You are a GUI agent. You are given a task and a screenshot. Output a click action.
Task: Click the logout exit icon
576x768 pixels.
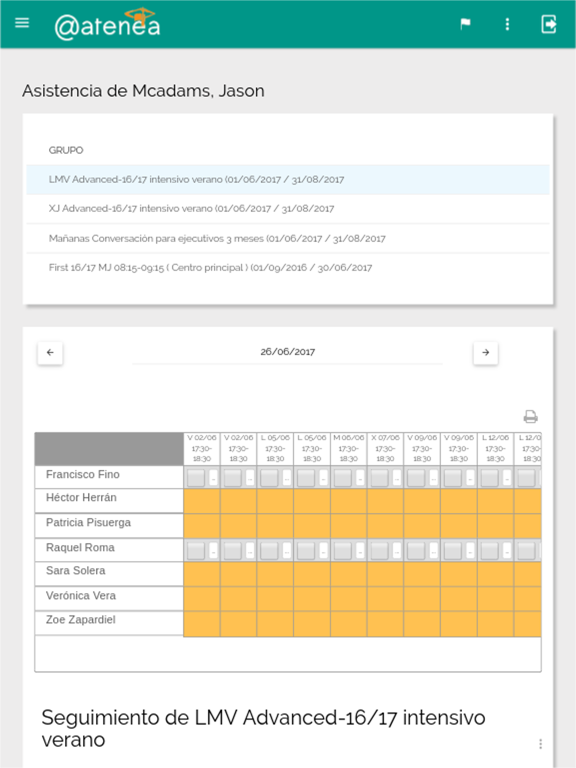pos(549,24)
